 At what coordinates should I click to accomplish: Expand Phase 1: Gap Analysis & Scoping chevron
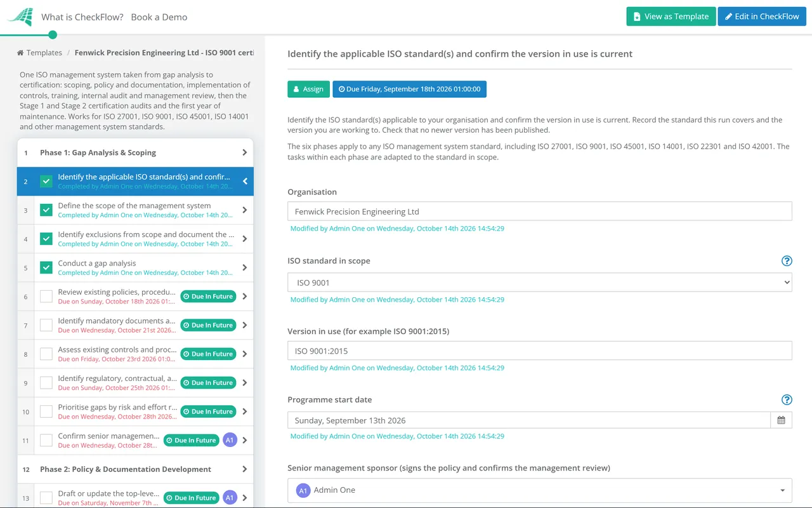[x=245, y=152]
